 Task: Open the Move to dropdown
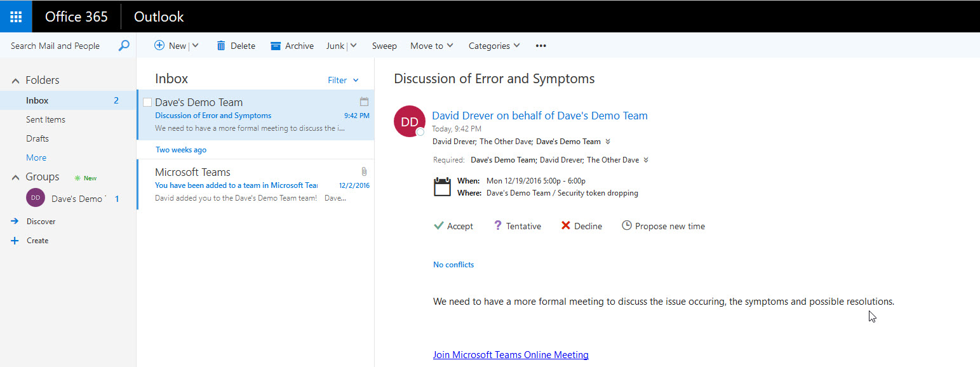[432, 46]
